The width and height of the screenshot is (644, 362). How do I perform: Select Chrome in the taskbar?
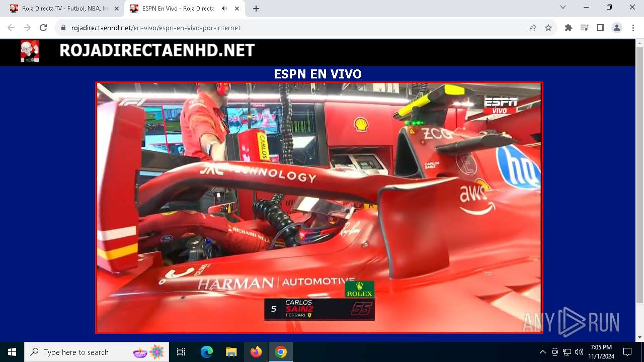[x=281, y=352]
